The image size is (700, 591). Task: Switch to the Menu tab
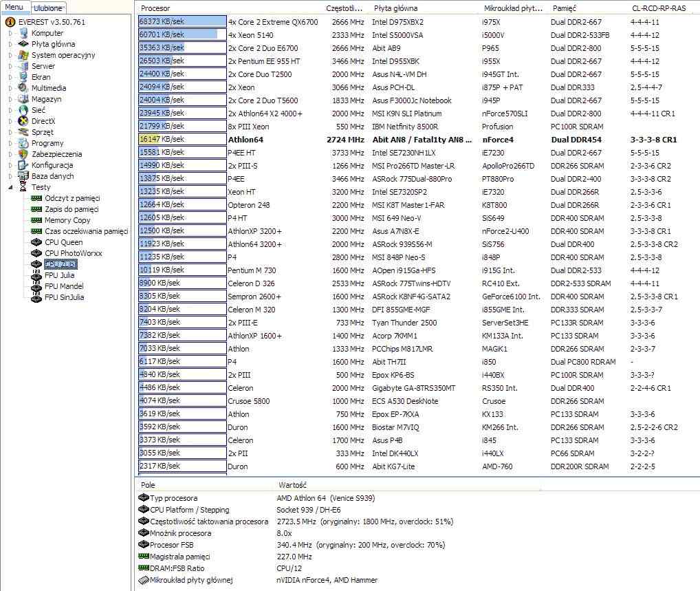(14, 7)
